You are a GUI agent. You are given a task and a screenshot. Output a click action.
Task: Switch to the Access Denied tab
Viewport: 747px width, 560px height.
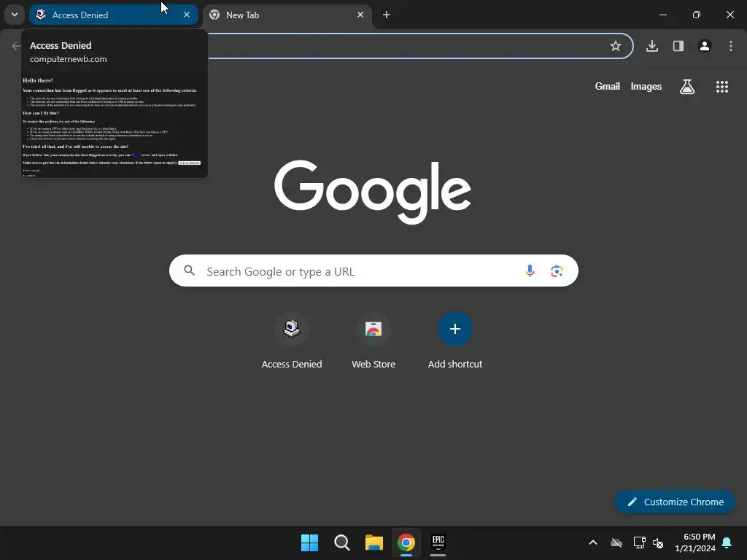[x=113, y=15]
